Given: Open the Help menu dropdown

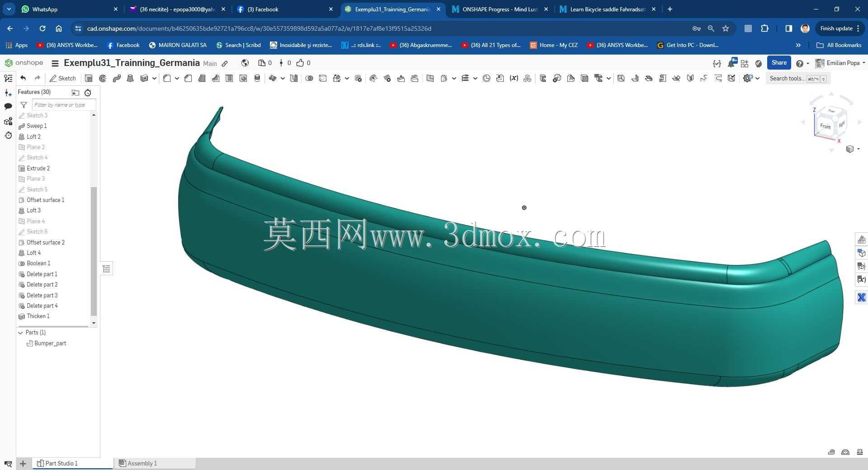Looking at the screenshot, I should [x=802, y=63].
